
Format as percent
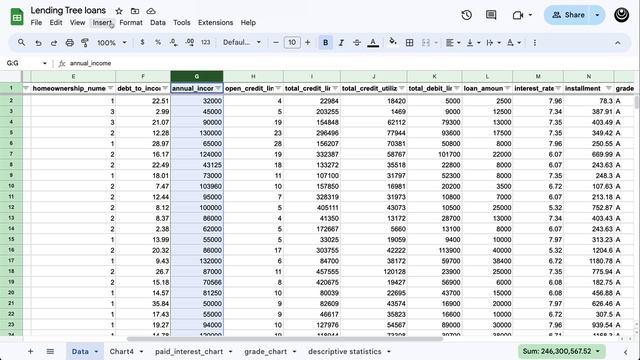(158, 42)
